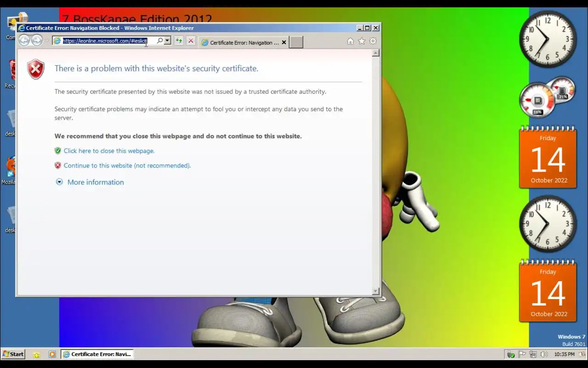
Task: Click the IE logo in title bar
Action: tap(21, 28)
